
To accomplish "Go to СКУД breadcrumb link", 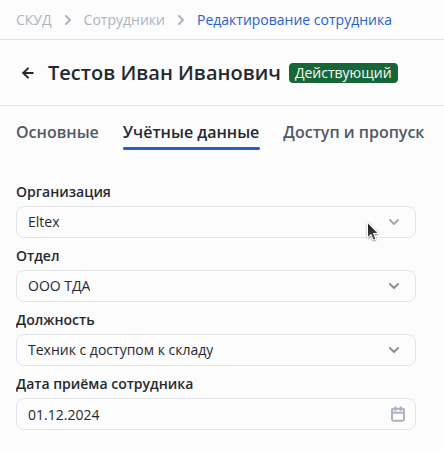I will click(34, 20).
